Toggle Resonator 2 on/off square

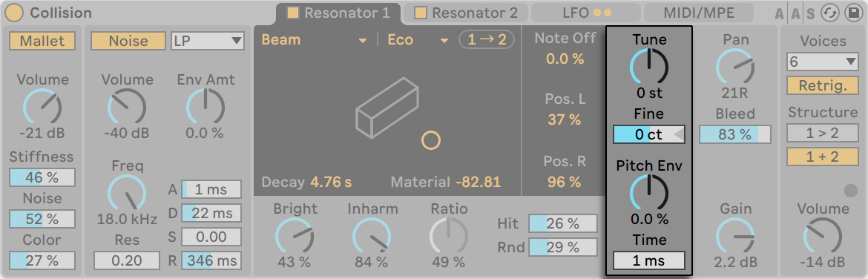pyautogui.click(x=421, y=12)
